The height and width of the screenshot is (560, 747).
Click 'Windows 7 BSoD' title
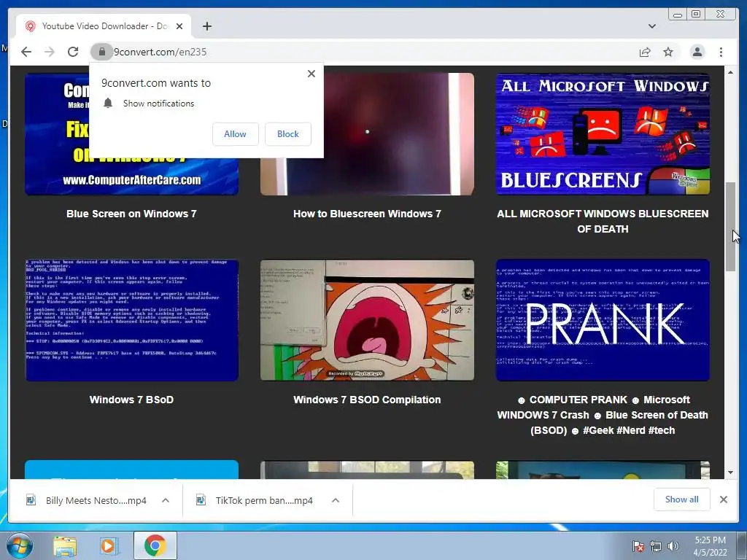pos(131,400)
